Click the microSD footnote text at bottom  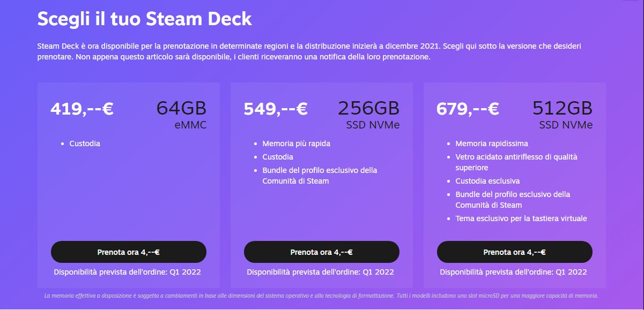pos(321,296)
